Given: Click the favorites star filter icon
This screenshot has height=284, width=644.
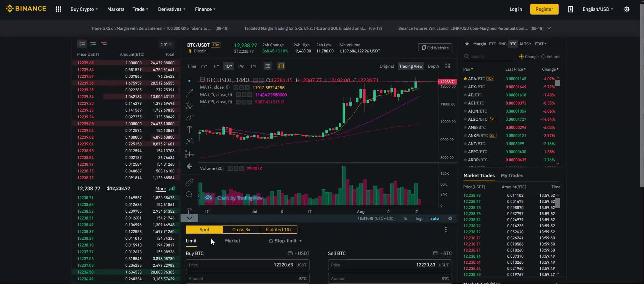Looking at the screenshot, I should [x=467, y=44].
